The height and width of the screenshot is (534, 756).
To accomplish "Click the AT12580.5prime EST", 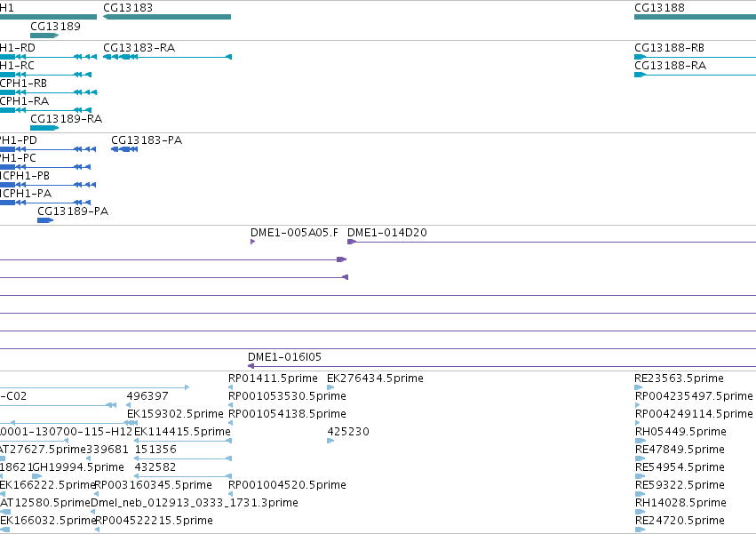I will pyautogui.click(x=4, y=512).
